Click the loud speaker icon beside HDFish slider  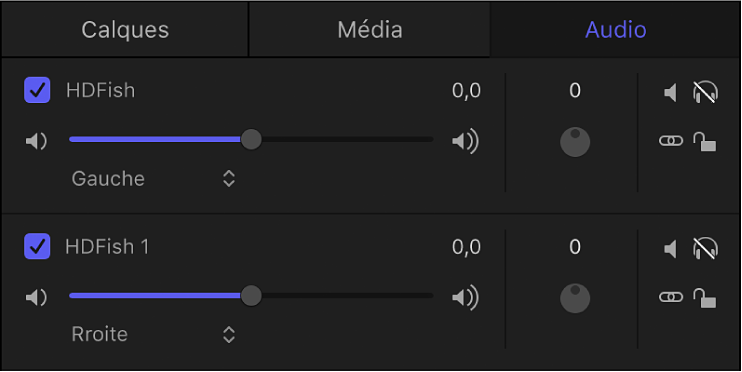point(465,141)
